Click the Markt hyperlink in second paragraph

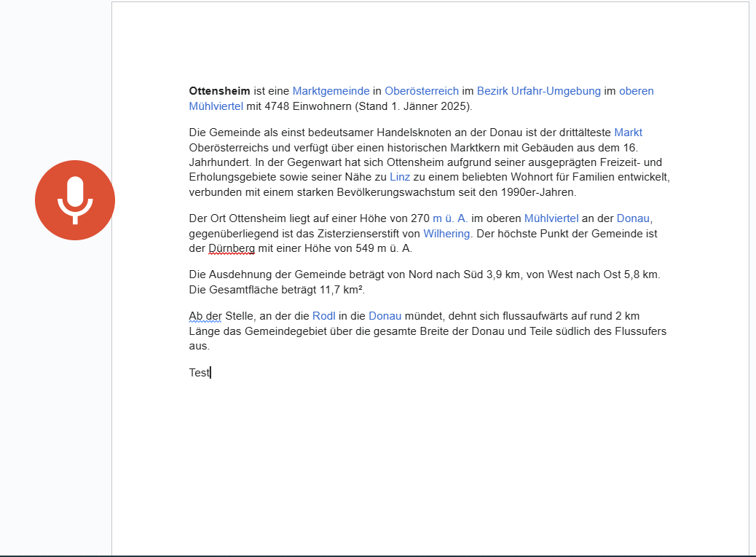point(628,133)
